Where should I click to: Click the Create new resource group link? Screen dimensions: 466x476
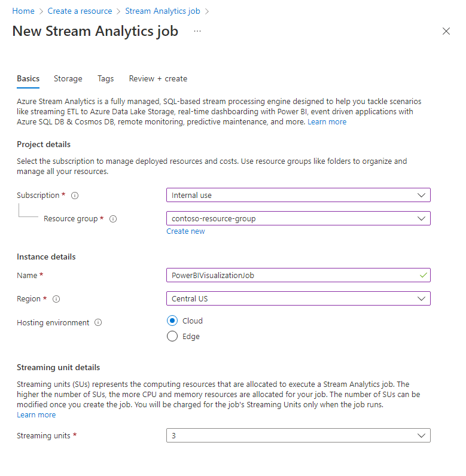185,231
